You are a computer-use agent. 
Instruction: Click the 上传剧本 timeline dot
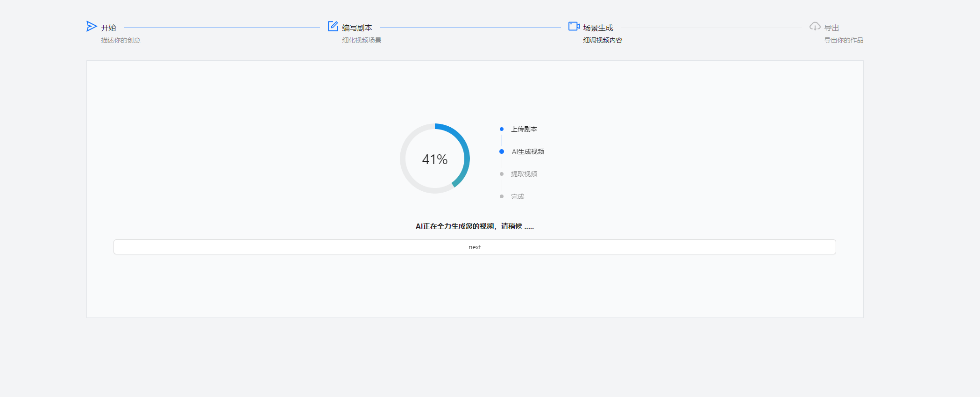(x=502, y=129)
